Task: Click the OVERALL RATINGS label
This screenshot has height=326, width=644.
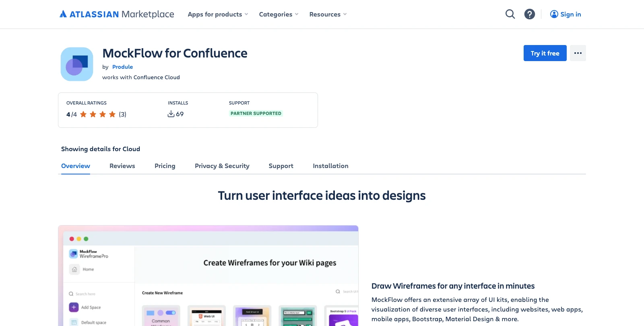Action: (x=87, y=103)
